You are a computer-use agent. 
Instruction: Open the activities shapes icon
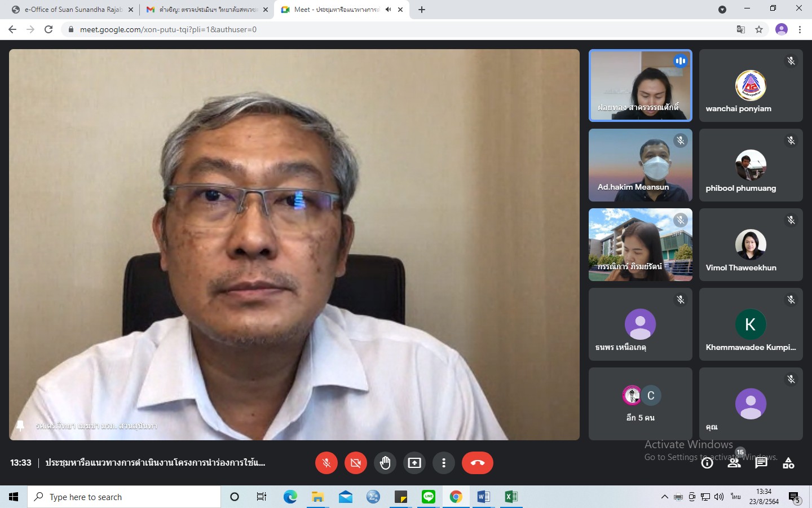[788, 463]
